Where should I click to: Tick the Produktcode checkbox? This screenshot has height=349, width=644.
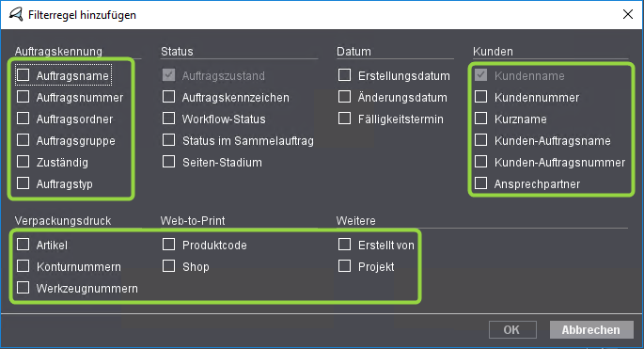click(x=168, y=245)
